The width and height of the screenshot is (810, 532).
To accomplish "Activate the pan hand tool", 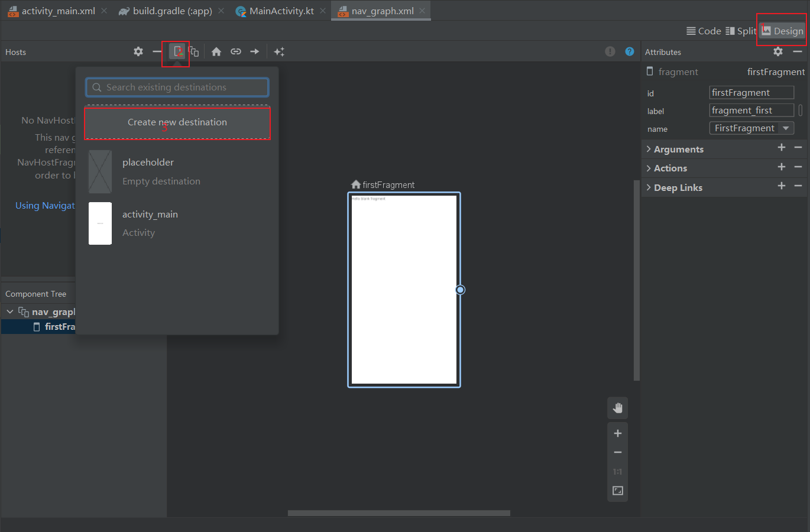I will point(618,408).
